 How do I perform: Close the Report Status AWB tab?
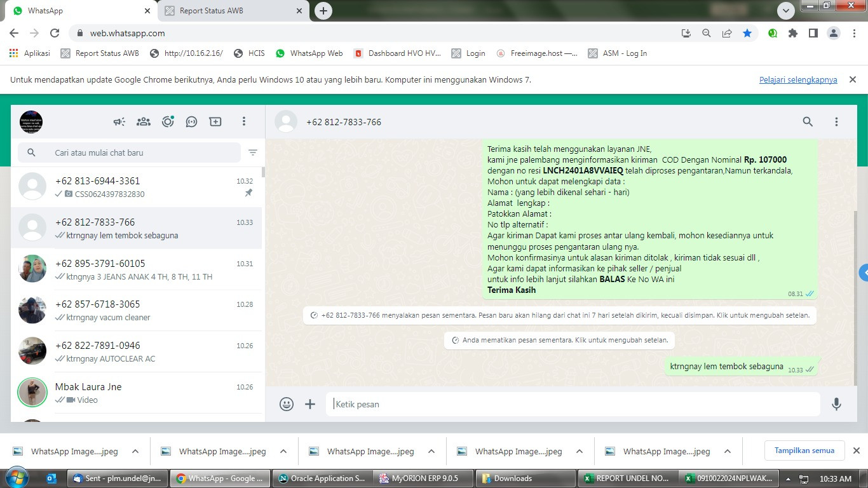coord(299,11)
